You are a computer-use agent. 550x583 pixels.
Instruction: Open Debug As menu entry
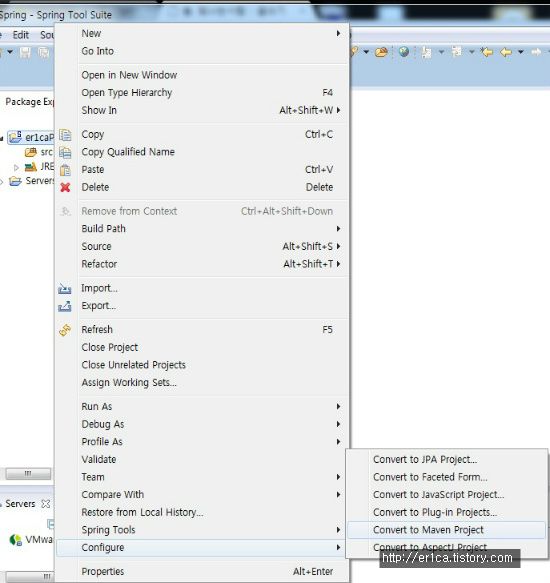(x=202, y=424)
